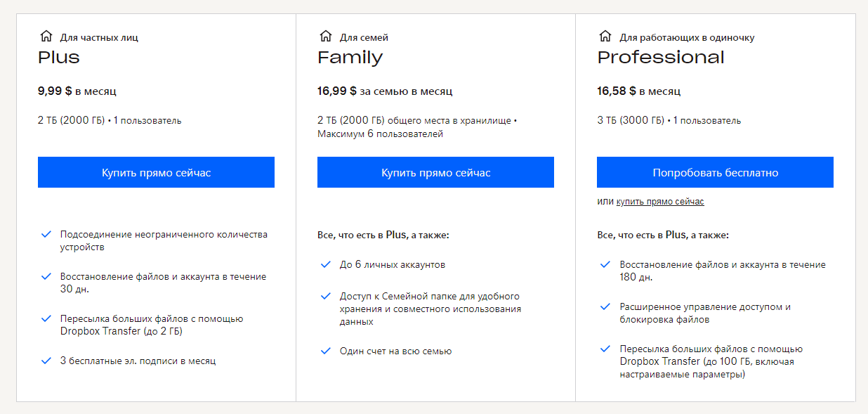Follow the underlined "купить прямо сейчас" link

[x=660, y=202]
